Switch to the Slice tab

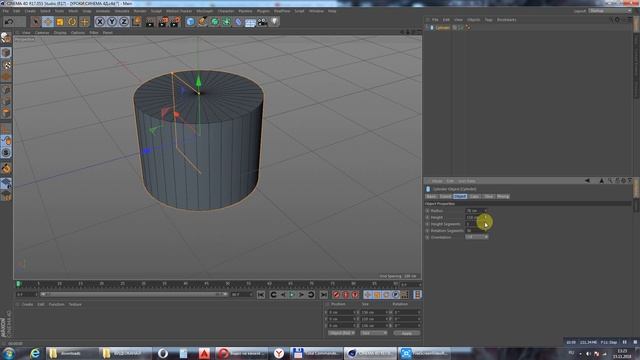pos(488,196)
